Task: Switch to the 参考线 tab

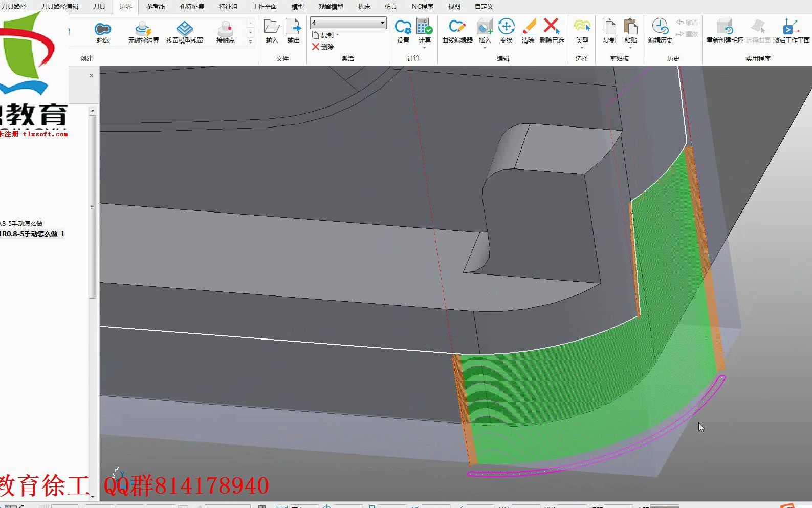Action: pyautogui.click(x=156, y=7)
